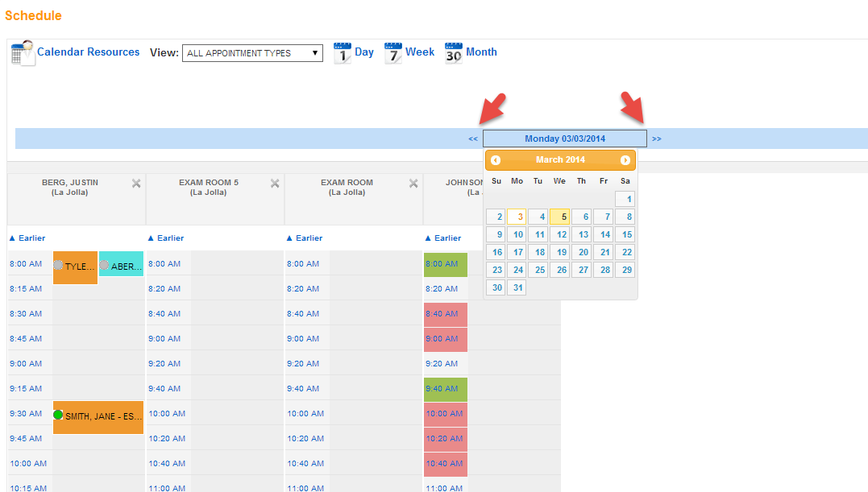Go to previous day using << arrow

pyautogui.click(x=473, y=139)
